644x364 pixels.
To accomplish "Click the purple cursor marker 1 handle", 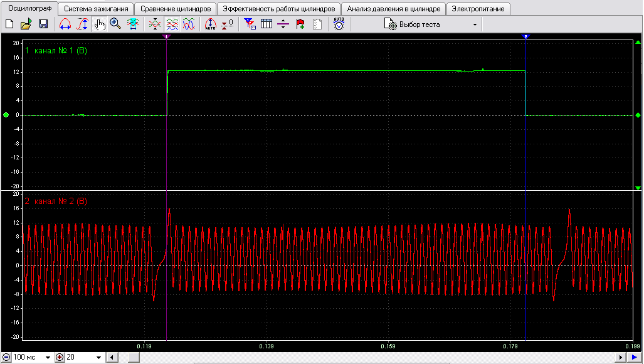I will pos(167,36).
